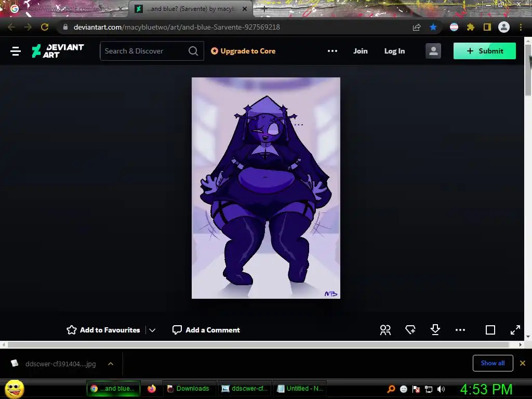
Task: Click the share-with-people icon
Action: [385, 330]
